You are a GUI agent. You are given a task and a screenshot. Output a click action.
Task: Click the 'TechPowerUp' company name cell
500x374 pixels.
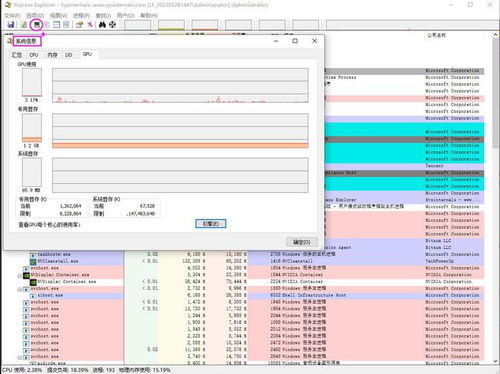439,261
